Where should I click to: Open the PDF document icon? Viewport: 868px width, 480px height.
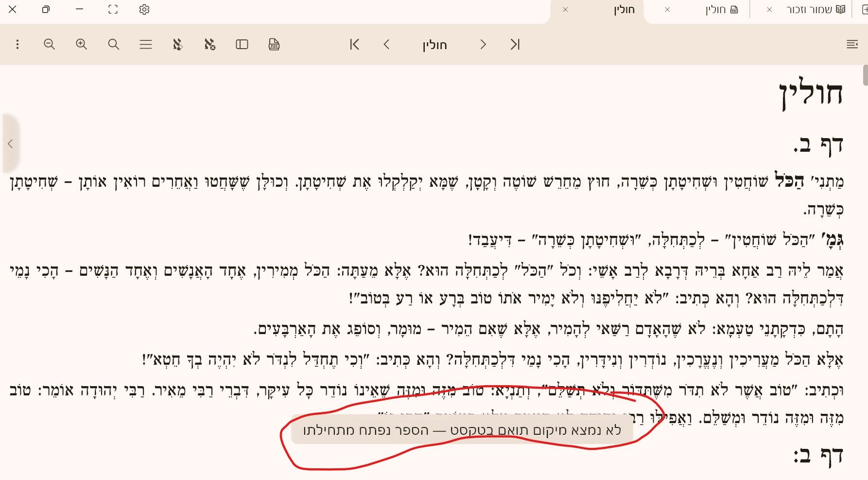click(274, 45)
